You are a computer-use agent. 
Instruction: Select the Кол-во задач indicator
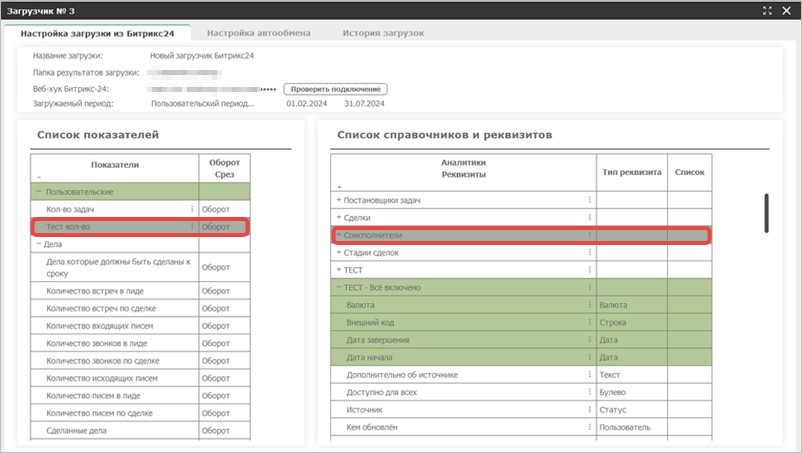pyautogui.click(x=70, y=209)
